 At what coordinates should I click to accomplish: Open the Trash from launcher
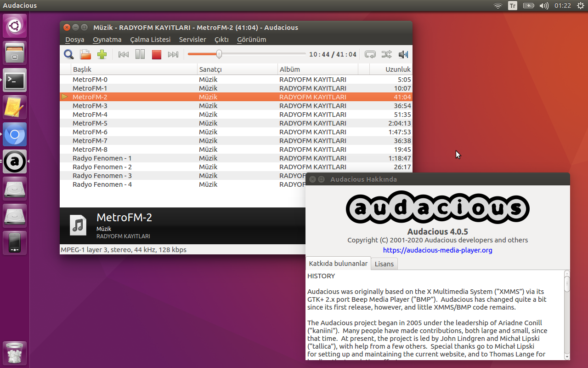tap(15, 353)
